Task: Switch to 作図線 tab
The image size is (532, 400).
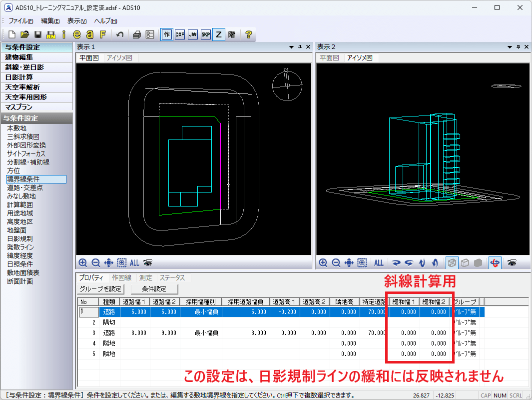Action: pyautogui.click(x=122, y=277)
